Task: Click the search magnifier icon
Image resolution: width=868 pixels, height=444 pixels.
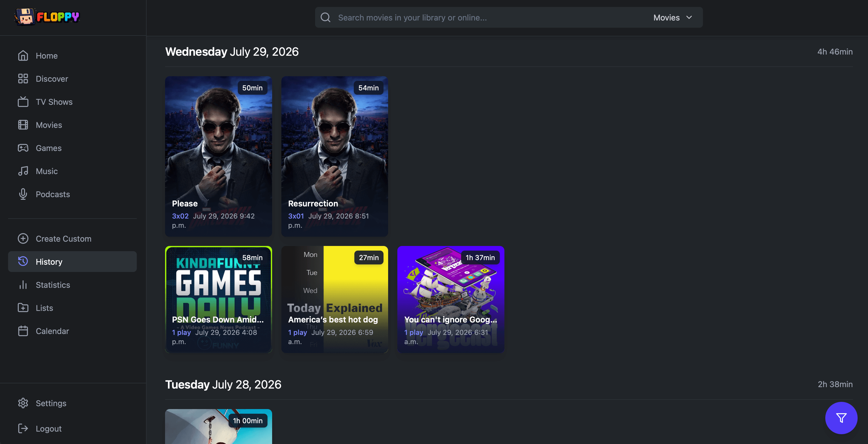Action: [325, 18]
